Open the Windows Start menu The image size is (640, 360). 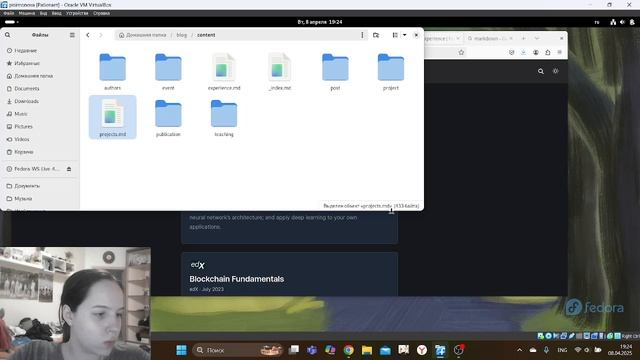click(x=181, y=350)
